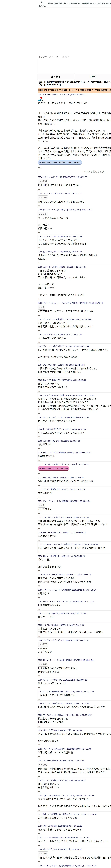This screenshot has height=868, width=111.
Task: Open the news.yahoo.co link in post 0001
Action: (60, 162)
